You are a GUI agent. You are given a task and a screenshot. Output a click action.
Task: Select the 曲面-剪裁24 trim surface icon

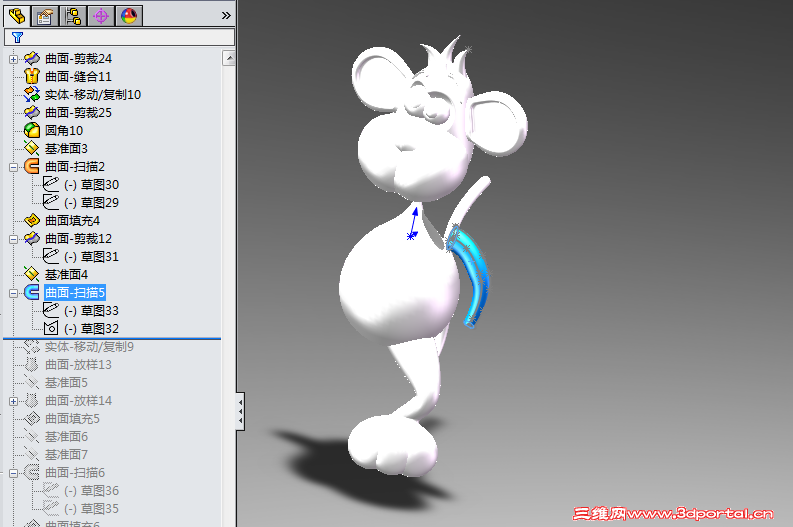tap(31, 58)
